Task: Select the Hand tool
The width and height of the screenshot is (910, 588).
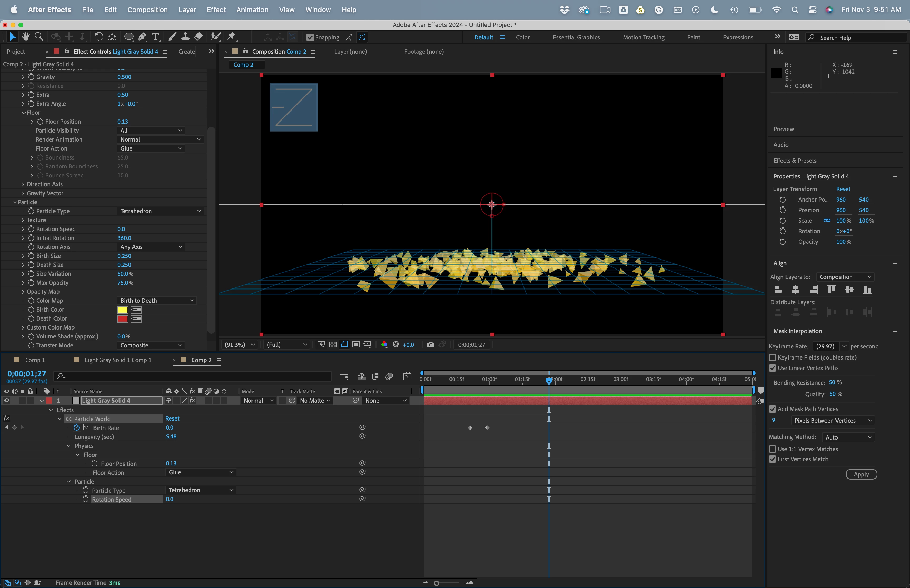Action: tap(26, 37)
